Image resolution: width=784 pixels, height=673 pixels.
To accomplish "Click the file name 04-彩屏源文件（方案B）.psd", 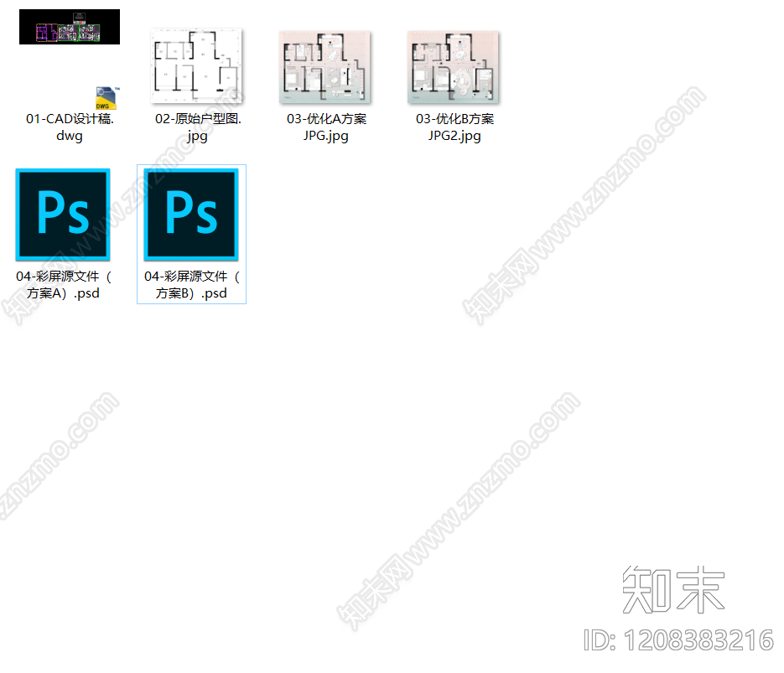I will [x=191, y=285].
